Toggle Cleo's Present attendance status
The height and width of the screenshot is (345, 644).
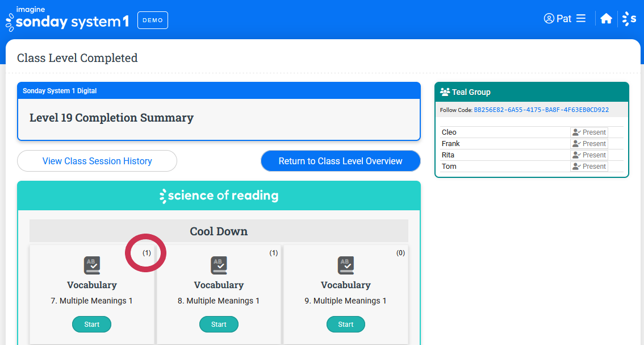pos(589,132)
